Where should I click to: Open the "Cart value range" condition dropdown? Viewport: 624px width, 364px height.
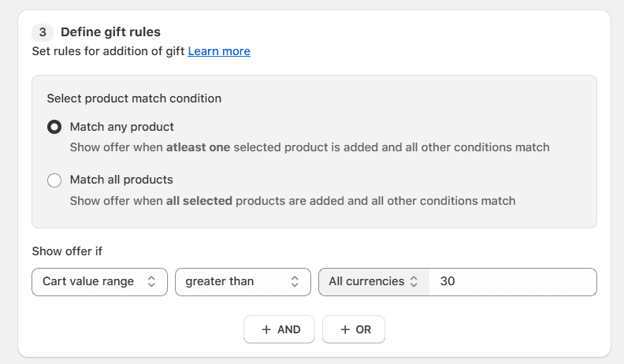click(99, 282)
